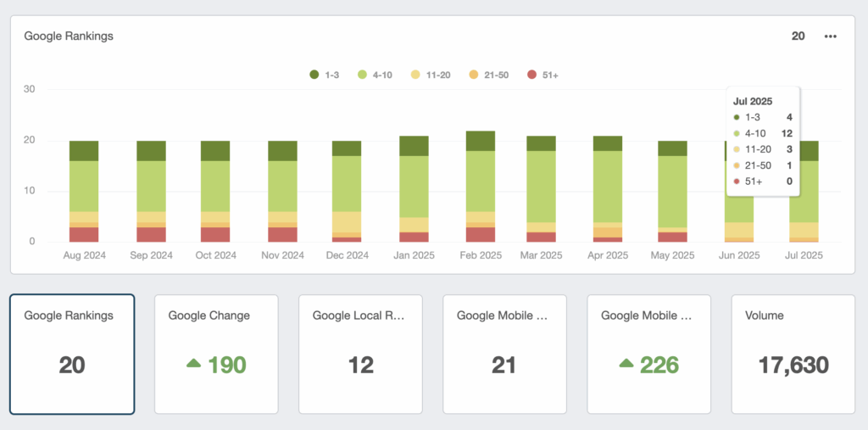
Task: Select the Google Change metric card
Action: point(216,354)
